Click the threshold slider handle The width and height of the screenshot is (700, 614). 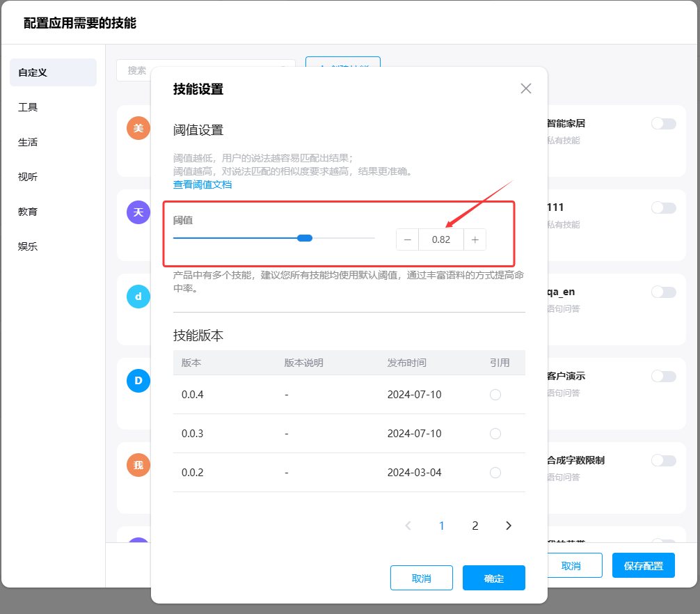tap(305, 238)
